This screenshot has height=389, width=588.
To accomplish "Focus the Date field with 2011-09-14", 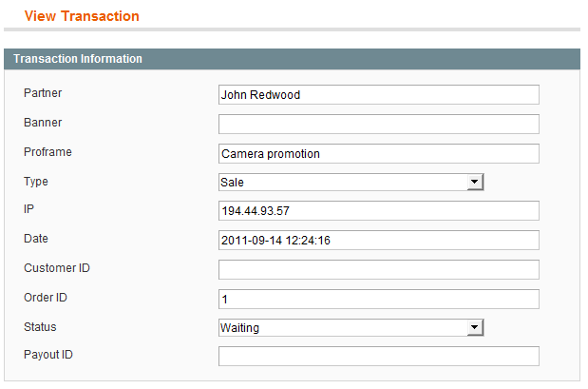I will click(x=379, y=241).
